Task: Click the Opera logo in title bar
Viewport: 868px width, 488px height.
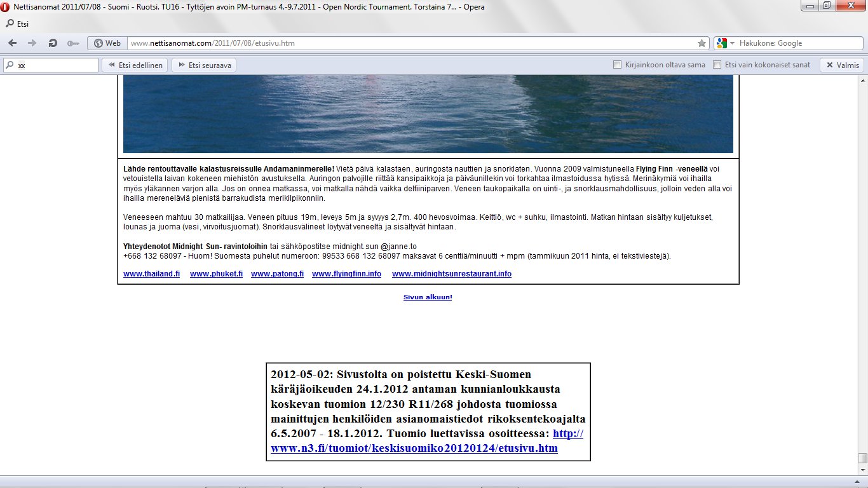Action: [6, 6]
